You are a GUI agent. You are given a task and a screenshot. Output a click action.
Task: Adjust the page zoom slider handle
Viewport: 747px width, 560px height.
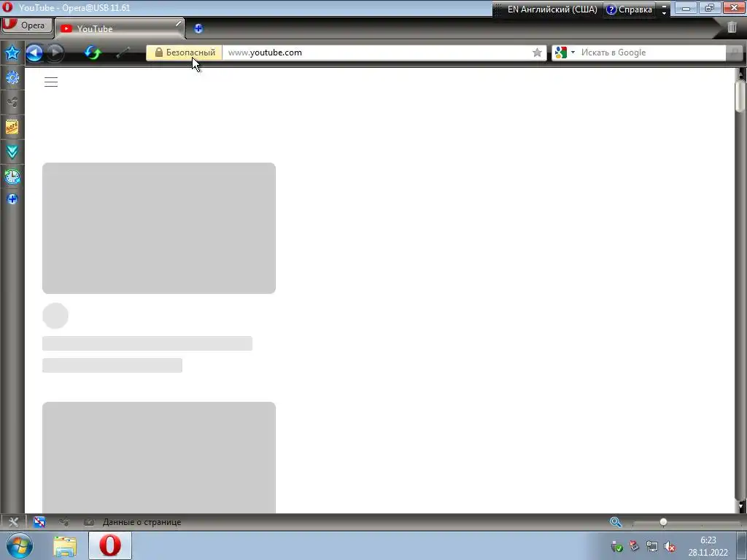pos(663,522)
